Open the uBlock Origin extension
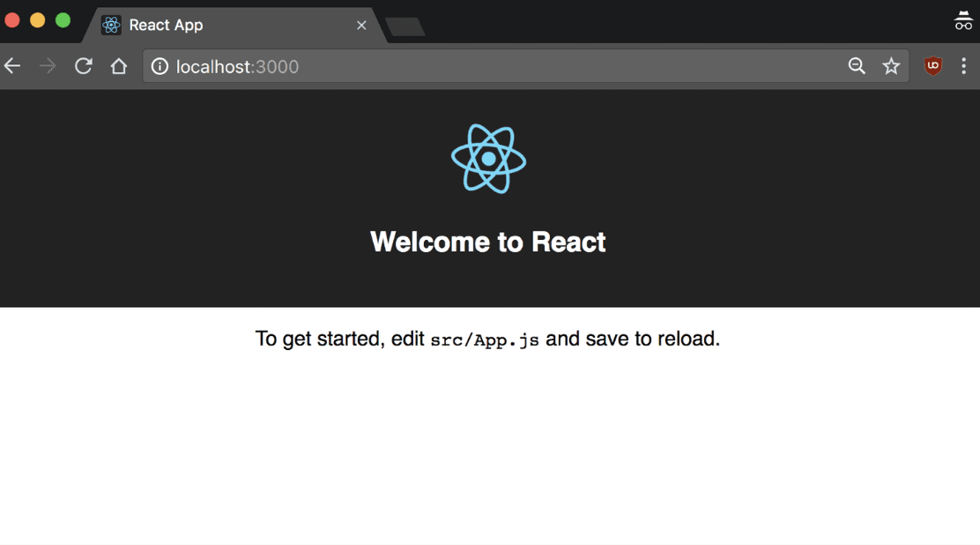 (933, 66)
